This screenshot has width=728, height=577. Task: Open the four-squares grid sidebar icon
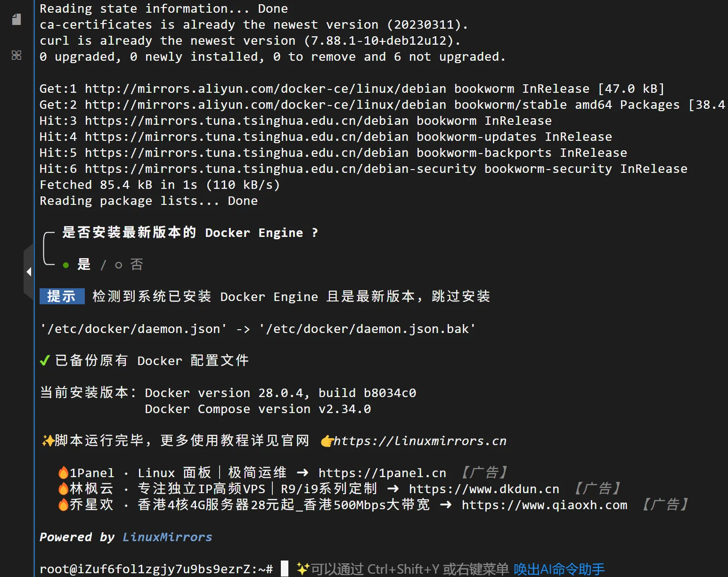[16, 55]
